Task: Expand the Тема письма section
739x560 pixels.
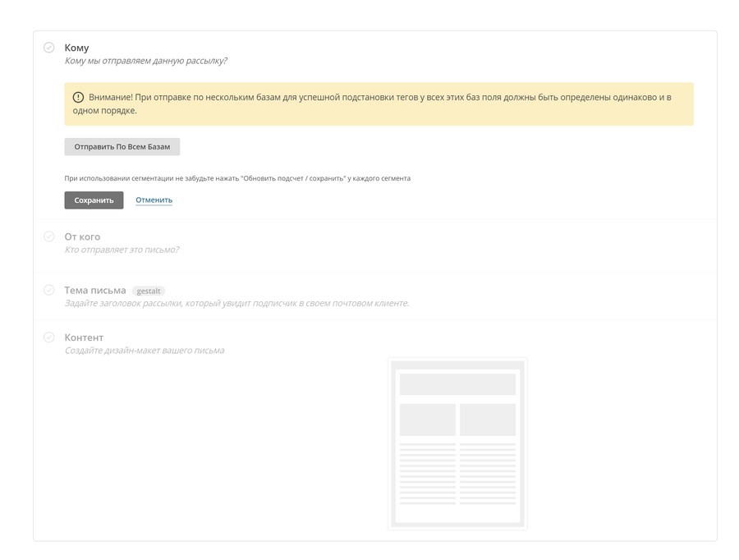Action: pyautogui.click(x=95, y=290)
